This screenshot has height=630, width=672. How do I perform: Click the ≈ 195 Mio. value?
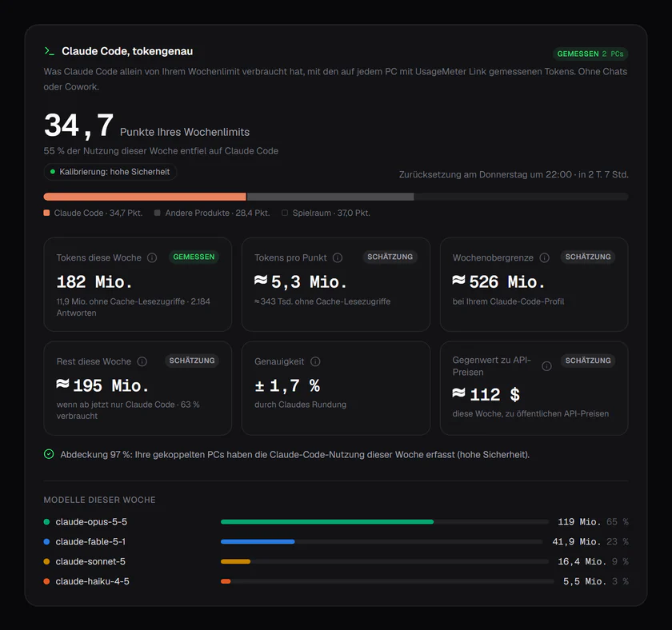(103, 385)
